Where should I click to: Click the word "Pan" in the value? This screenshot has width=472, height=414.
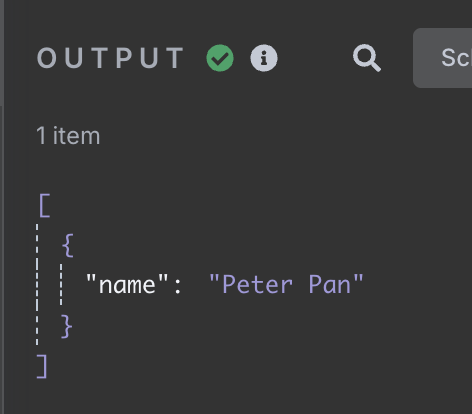(x=330, y=284)
